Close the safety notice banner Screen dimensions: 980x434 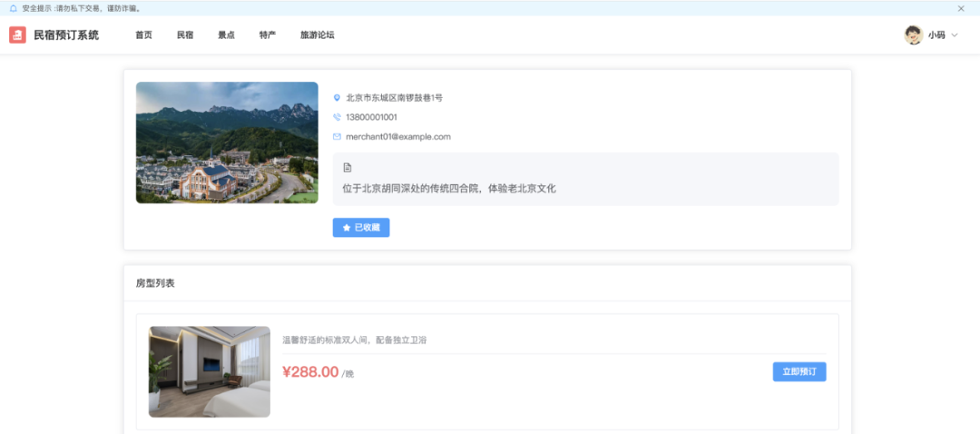[x=961, y=9]
